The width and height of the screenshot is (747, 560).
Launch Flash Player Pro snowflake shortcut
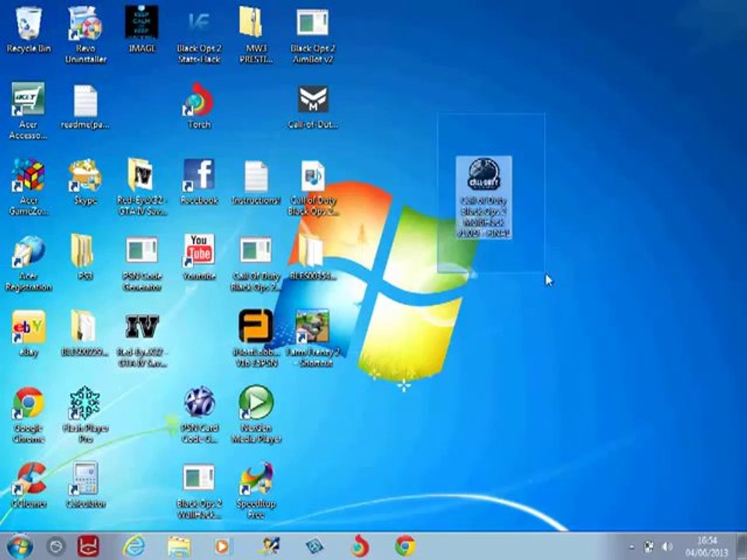click(86, 415)
